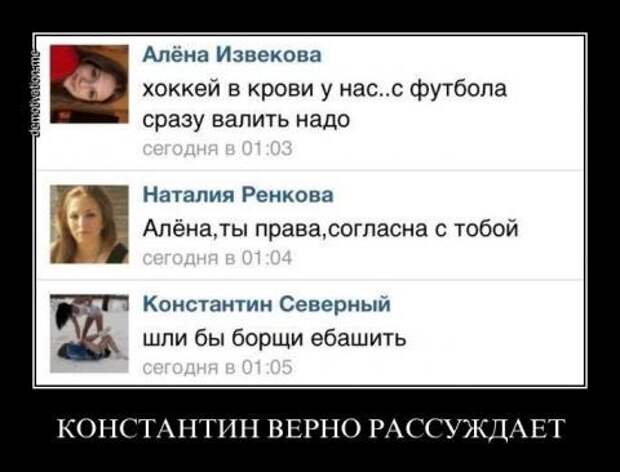Image resolution: width=620 pixels, height=472 pixels.
Task: Open Алёна Извекова's avatar photo
Action: click(x=89, y=84)
